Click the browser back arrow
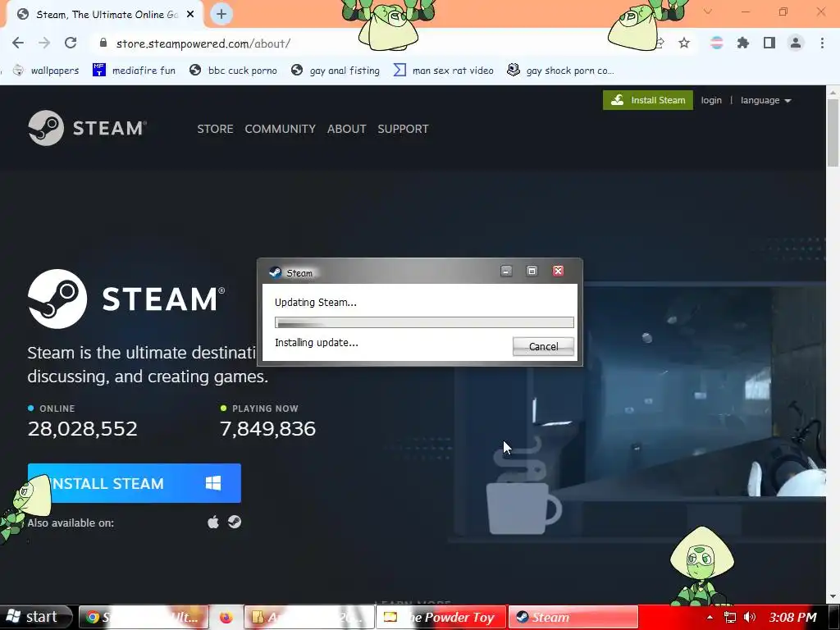The height and width of the screenshot is (630, 840). click(x=18, y=43)
